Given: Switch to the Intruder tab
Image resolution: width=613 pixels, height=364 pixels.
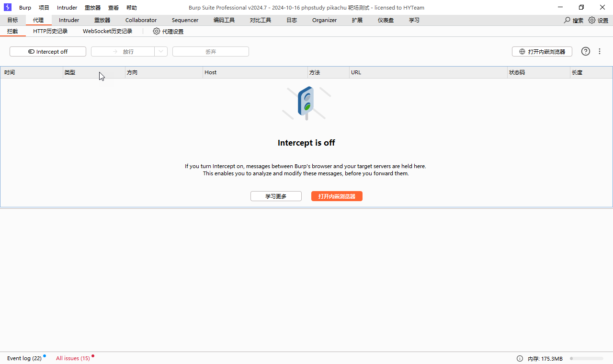Looking at the screenshot, I should pyautogui.click(x=69, y=20).
